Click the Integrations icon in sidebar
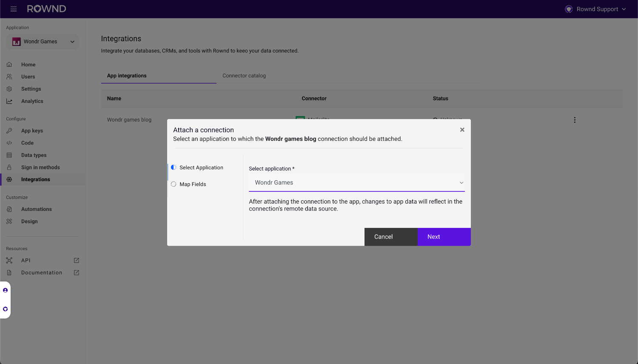The image size is (638, 364). pos(9,179)
